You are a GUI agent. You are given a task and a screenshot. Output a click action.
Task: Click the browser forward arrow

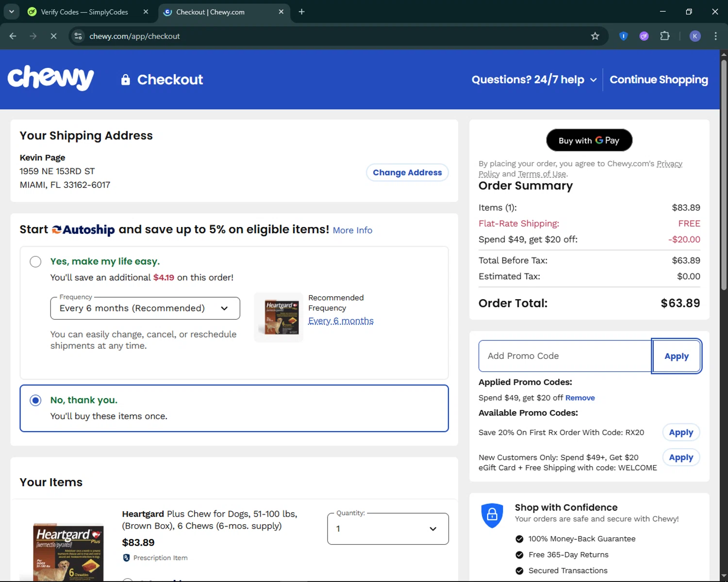33,36
